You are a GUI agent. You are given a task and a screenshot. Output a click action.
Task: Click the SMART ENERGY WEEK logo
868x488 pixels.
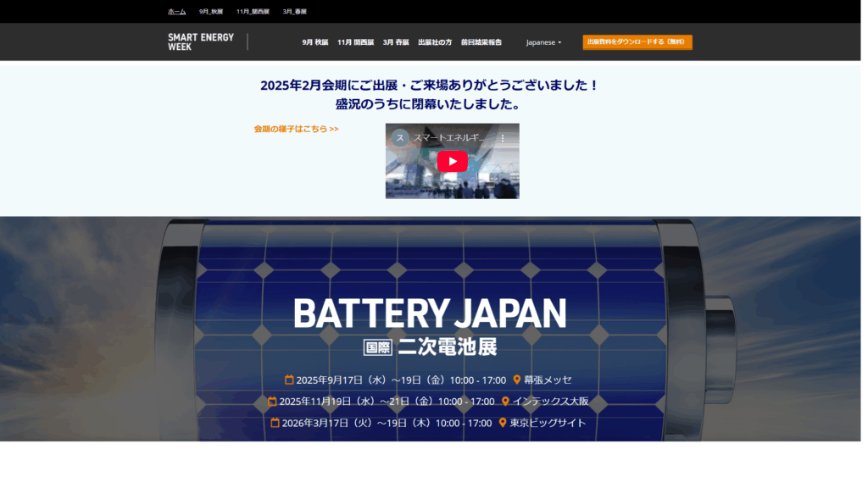200,42
